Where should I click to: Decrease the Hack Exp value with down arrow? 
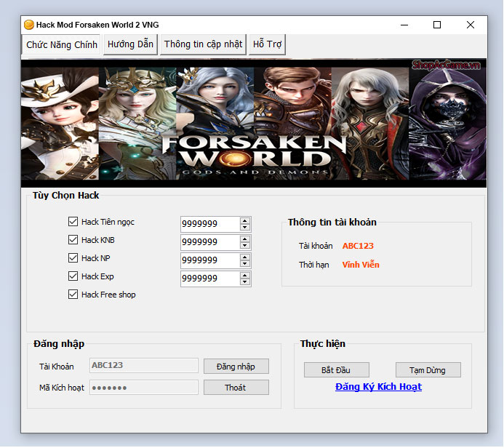click(245, 282)
